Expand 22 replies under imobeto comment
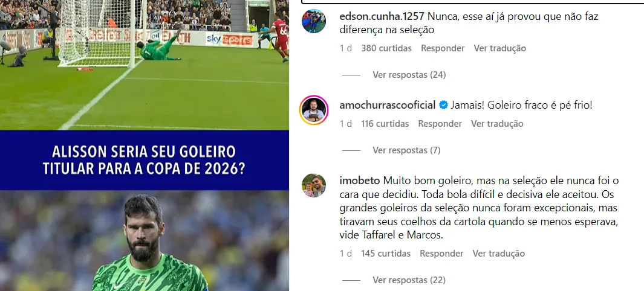Image resolution: width=644 pixels, height=291 pixels. (x=409, y=280)
